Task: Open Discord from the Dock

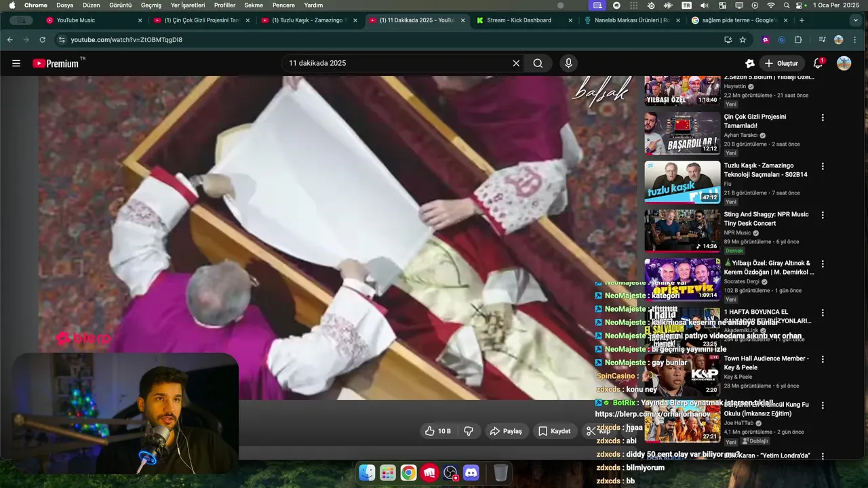Action: click(471, 472)
